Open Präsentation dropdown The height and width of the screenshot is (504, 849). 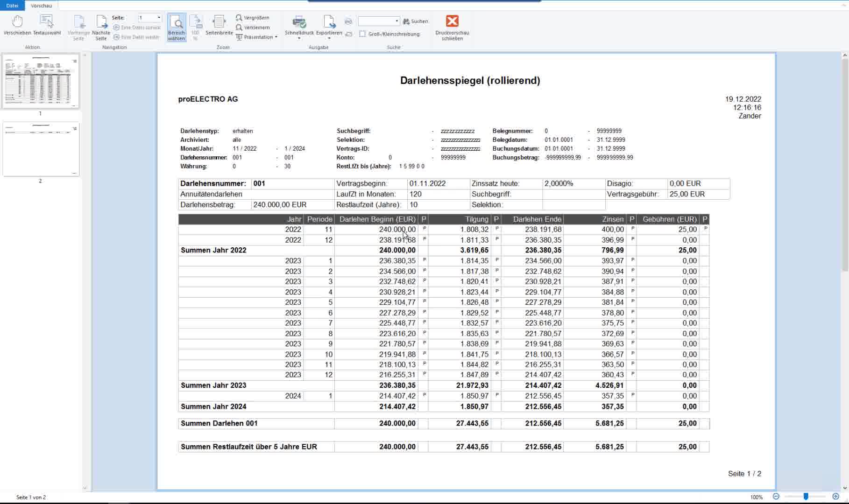256,37
